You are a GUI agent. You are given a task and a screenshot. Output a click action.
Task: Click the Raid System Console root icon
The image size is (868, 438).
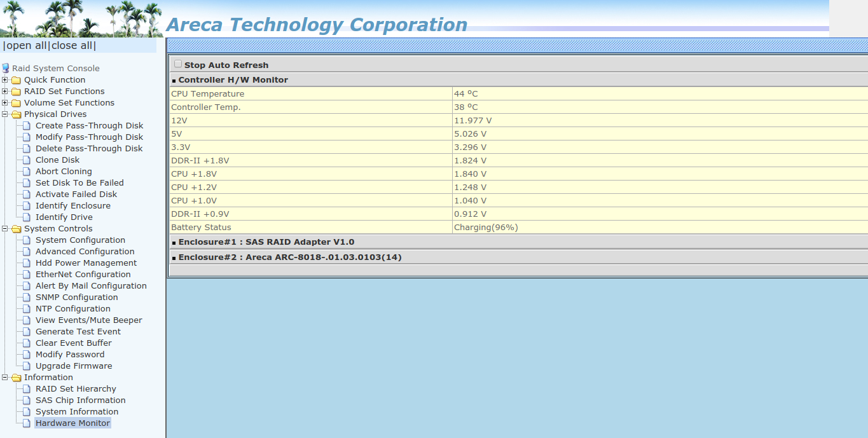tap(6, 68)
